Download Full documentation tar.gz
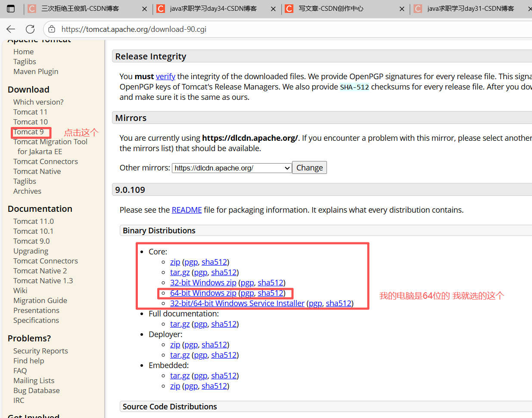 pyautogui.click(x=180, y=324)
